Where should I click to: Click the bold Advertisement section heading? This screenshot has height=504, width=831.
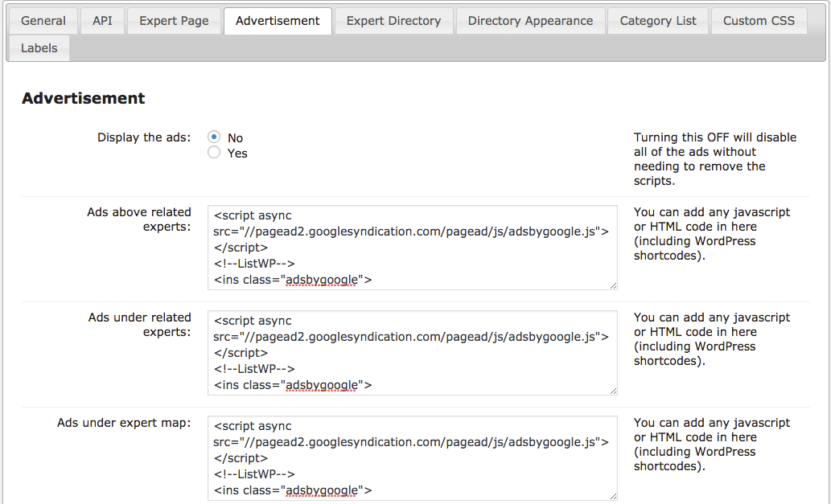pyautogui.click(x=84, y=98)
